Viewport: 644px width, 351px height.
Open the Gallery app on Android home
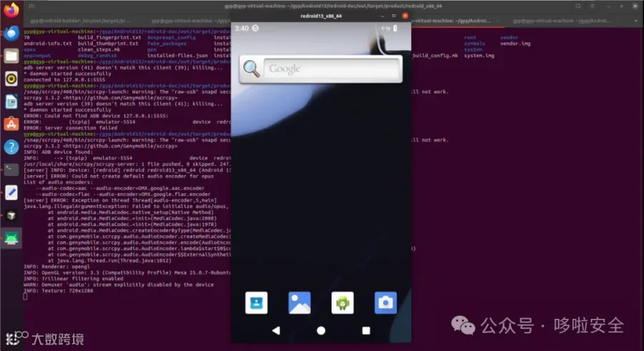[299, 302]
